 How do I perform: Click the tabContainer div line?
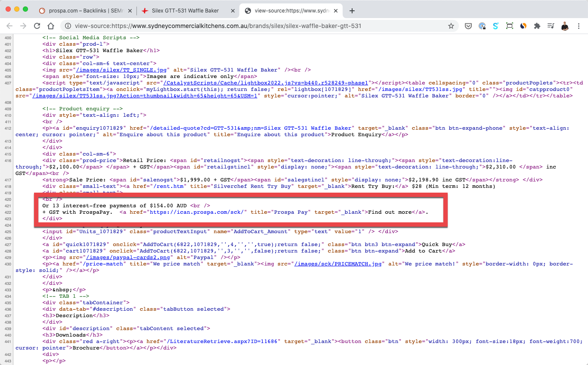(x=86, y=303)
